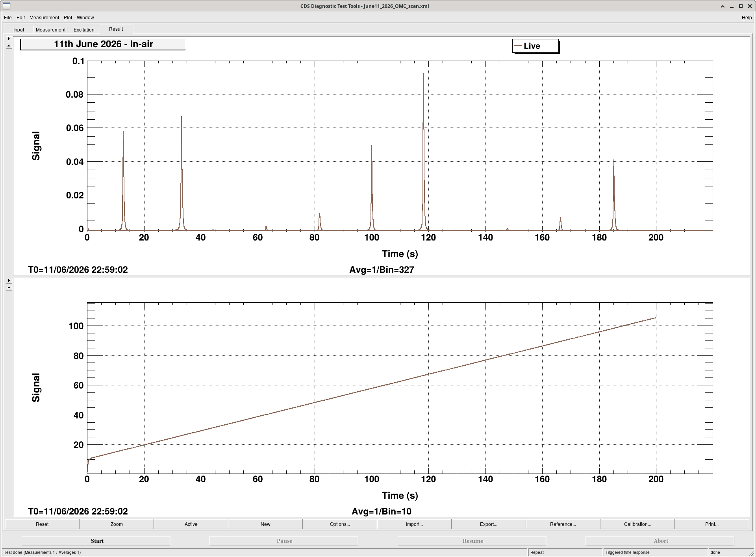Image resolution: width=756 pixels, height=557 pixels.
Task: Click the right-arrow expander beside the ramp plot
Action: pyautogui.click(x=9, y=281)
